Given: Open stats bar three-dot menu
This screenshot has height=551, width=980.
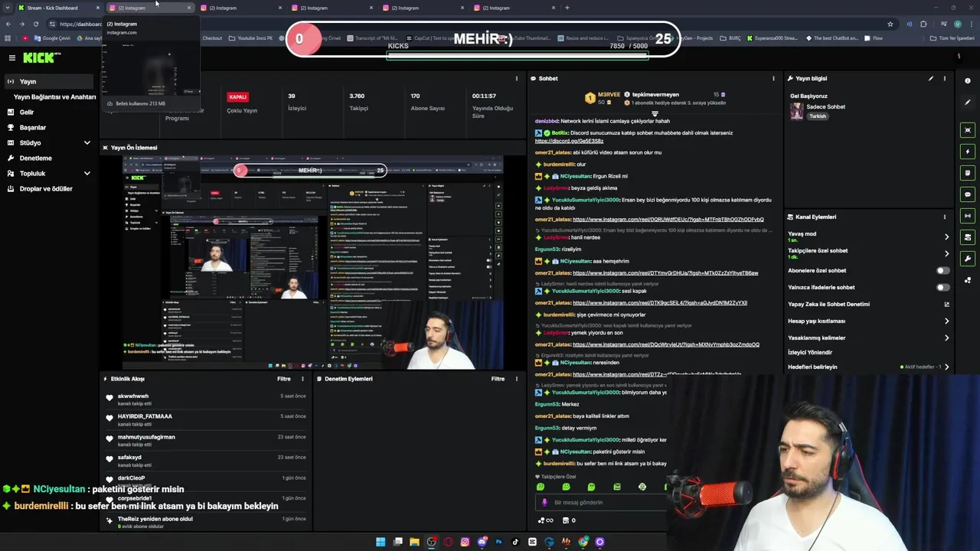Looking at the screenshot, I should click(517, 78).
